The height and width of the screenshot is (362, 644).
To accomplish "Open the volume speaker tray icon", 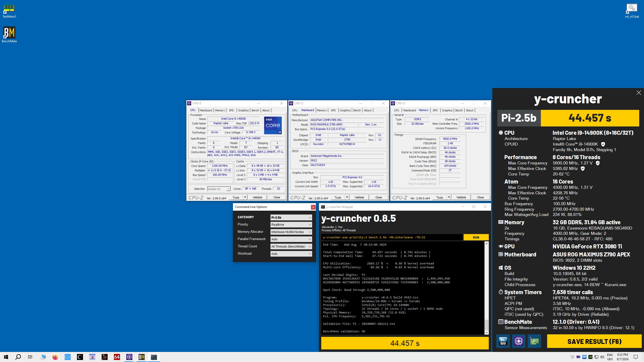I will [x=602, y=357].
